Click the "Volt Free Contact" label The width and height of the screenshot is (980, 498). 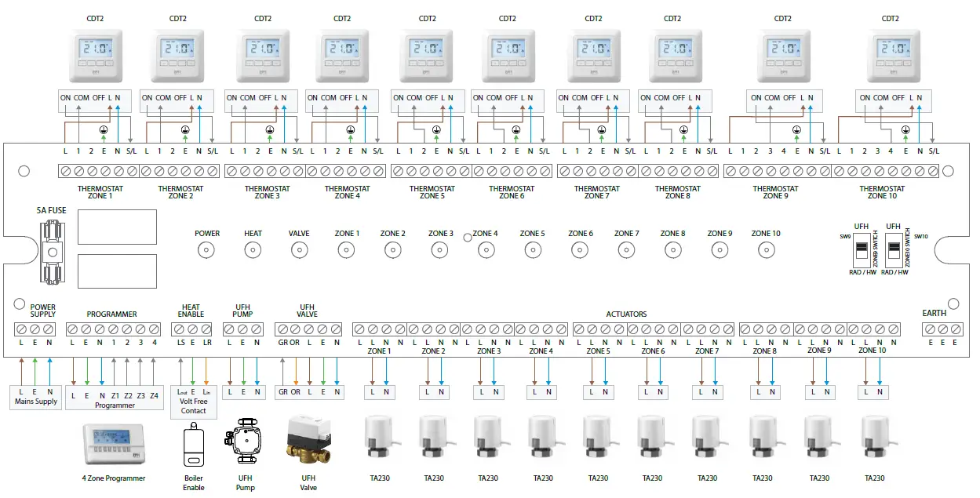(x=193, y=405)
